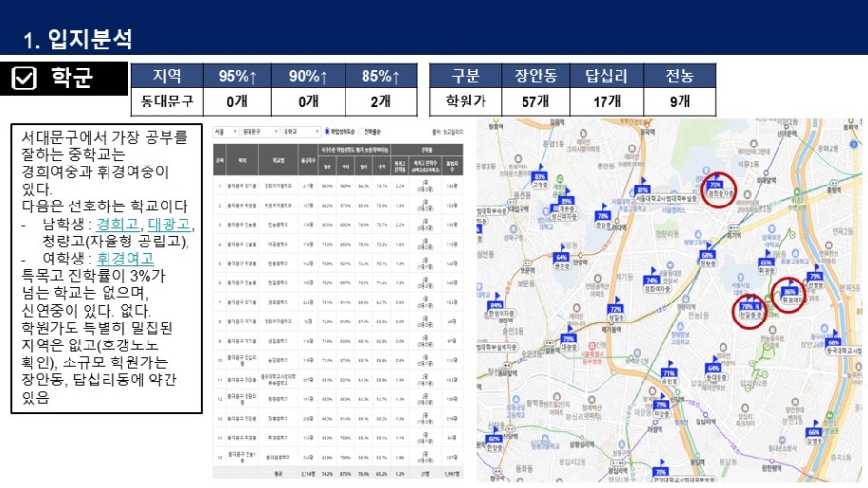Select the 진학률순 radio button
The image size is (868, 488).
(361, 131)
